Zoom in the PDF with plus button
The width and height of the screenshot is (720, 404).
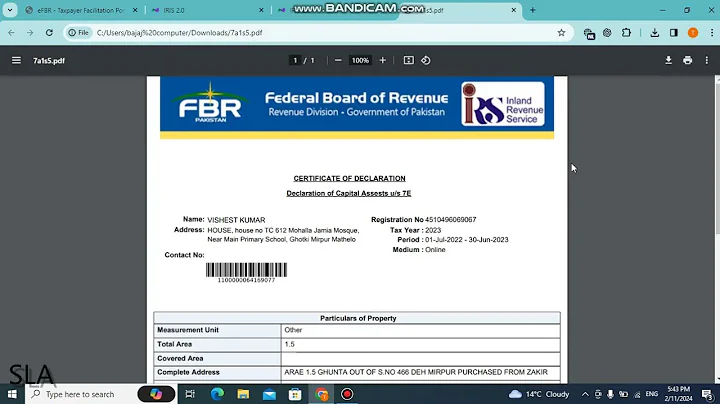pos(382,60)
